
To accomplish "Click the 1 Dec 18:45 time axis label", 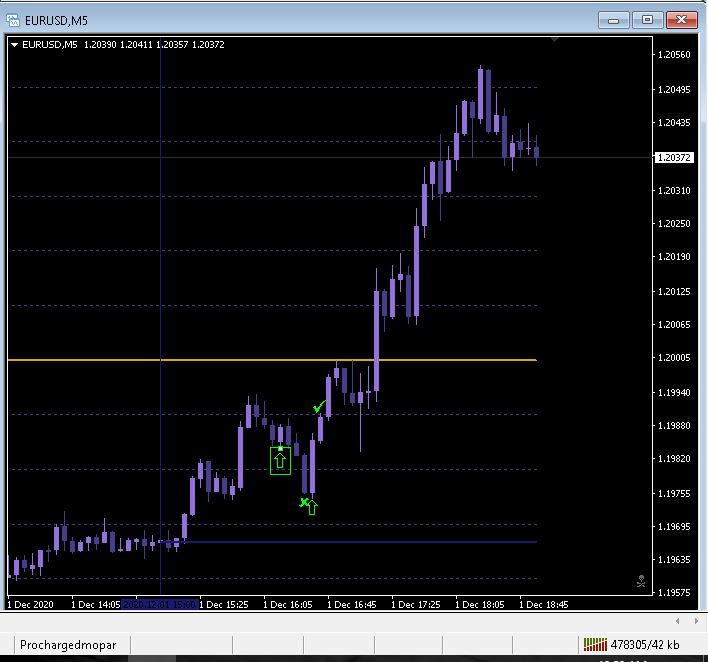I will [x=544, y=604].
